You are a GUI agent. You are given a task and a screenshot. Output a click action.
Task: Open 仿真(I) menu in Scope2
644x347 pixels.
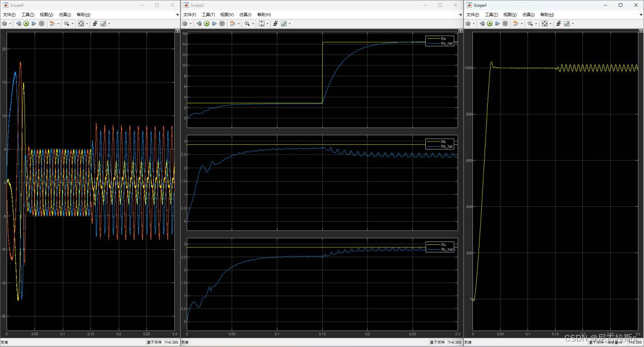click(245, 15)
